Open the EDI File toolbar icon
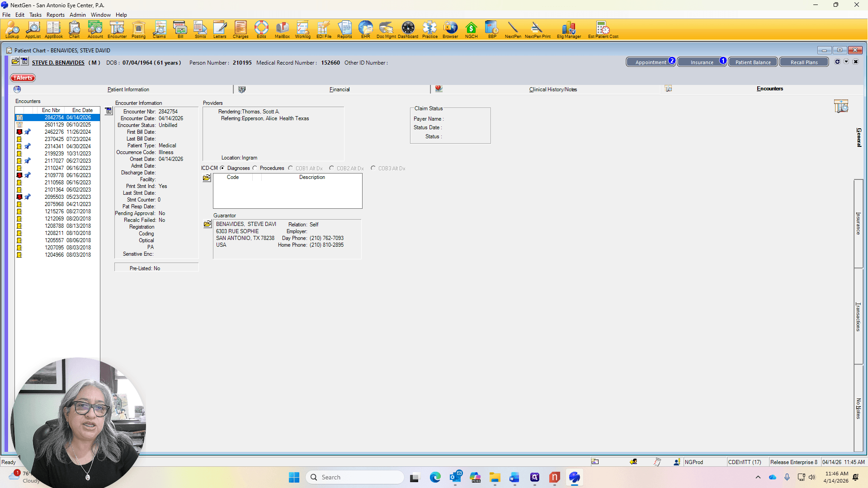868x488 pixels. pyautogui.click(x=324, y=29)
